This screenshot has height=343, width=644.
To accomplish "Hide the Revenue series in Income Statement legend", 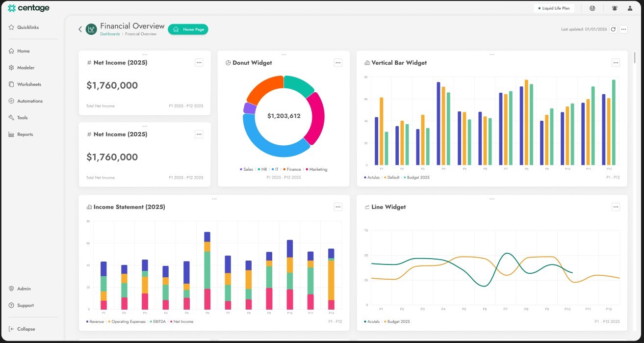I will (x=96, y=321).
